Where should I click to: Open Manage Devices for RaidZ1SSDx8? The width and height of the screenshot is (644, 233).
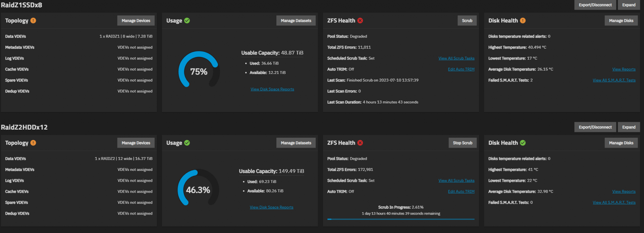136,20
